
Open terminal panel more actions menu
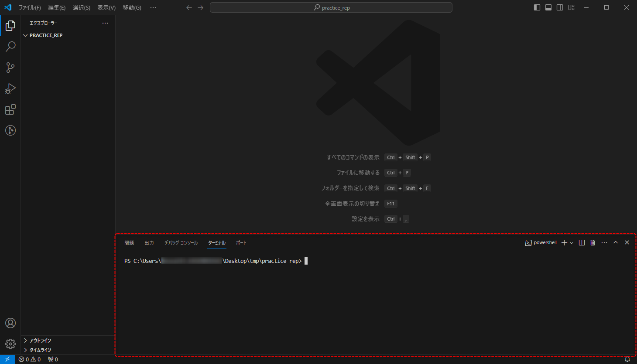(x=604, y=243)
